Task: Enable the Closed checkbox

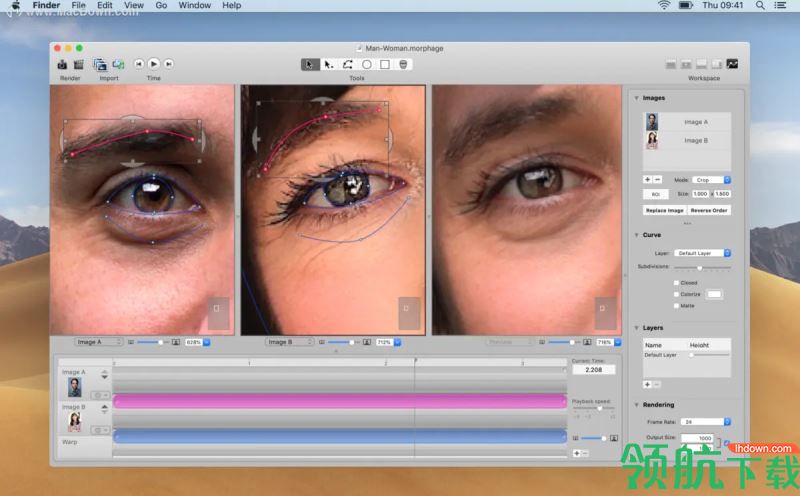Action: click(x=677, y=283)
